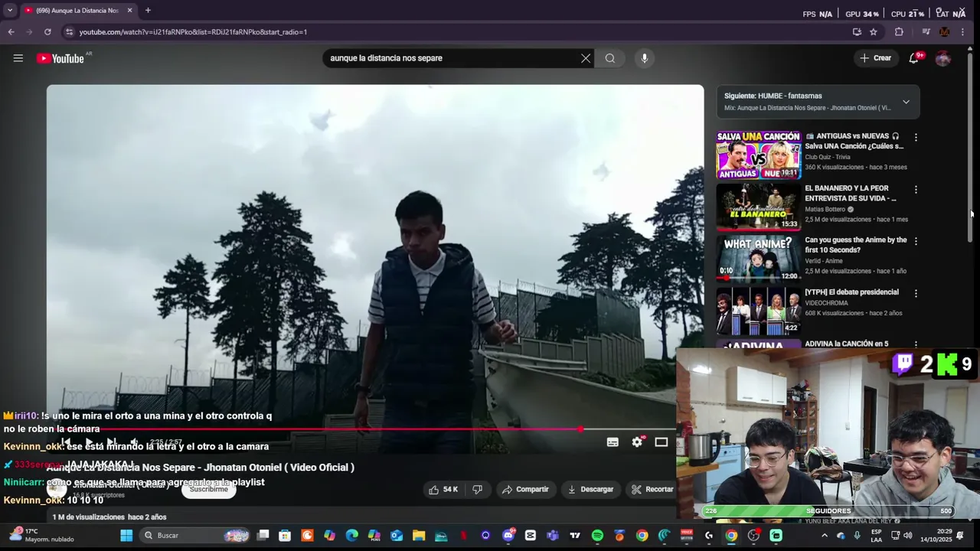Skip to the next video
Image resolution: width=980 pixels, height=551 pixels.
111,442
